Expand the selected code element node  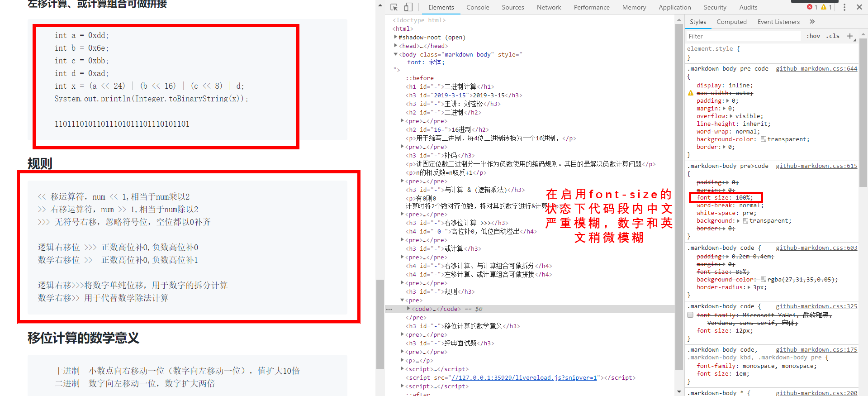(408, 309)
